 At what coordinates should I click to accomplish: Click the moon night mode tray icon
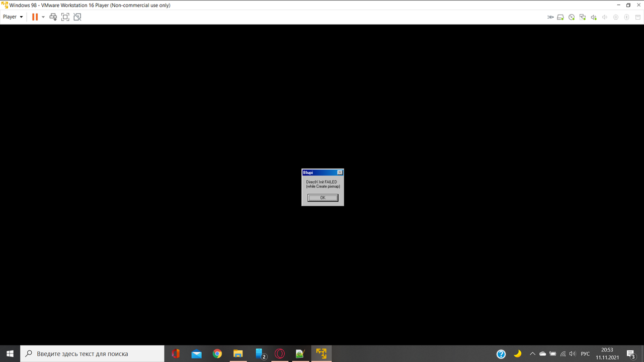click(x=517, y=353)
